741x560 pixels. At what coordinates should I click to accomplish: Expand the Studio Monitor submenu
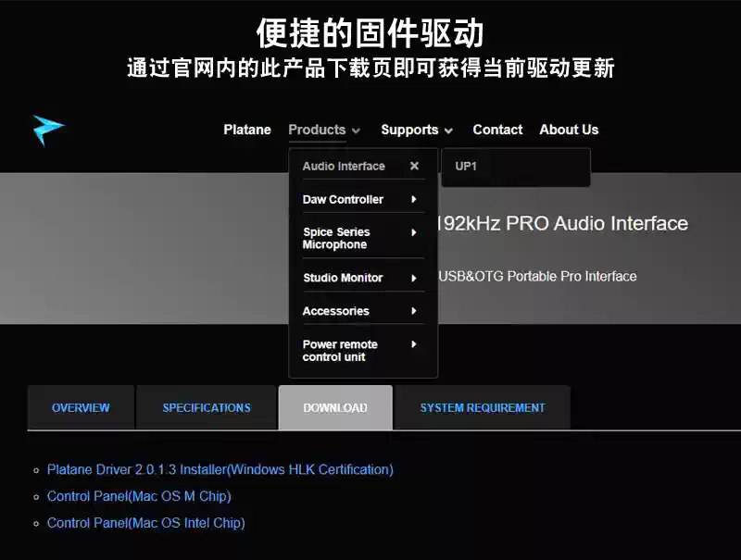[x=414, y=278]
